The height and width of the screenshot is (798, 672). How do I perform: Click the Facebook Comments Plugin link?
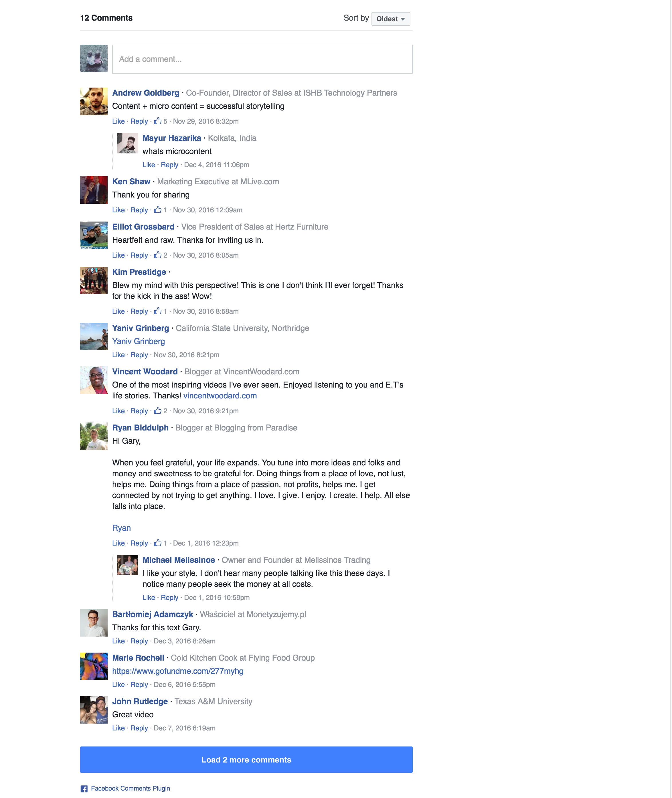pyautogui.click(x=130, y=788)
